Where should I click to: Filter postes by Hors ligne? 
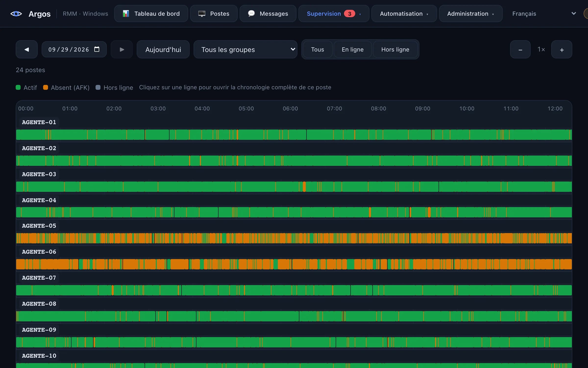[x=395, y=50]
